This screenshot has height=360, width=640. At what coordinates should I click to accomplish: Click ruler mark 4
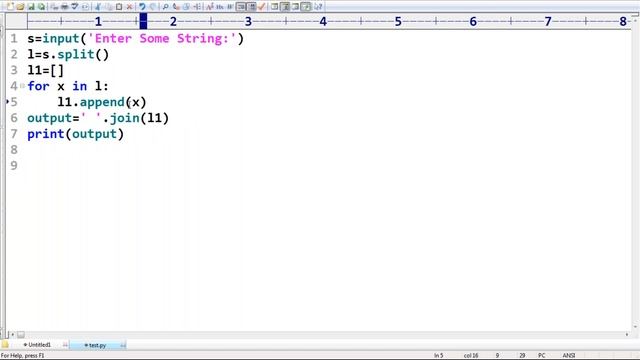(x=323, y=21)
